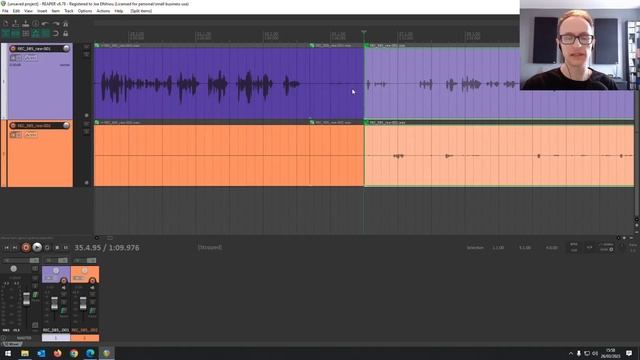This screenshot has height=360, width=640.
Task: Click volume knob on orange track 2 panel
Action: coord(66,125)
